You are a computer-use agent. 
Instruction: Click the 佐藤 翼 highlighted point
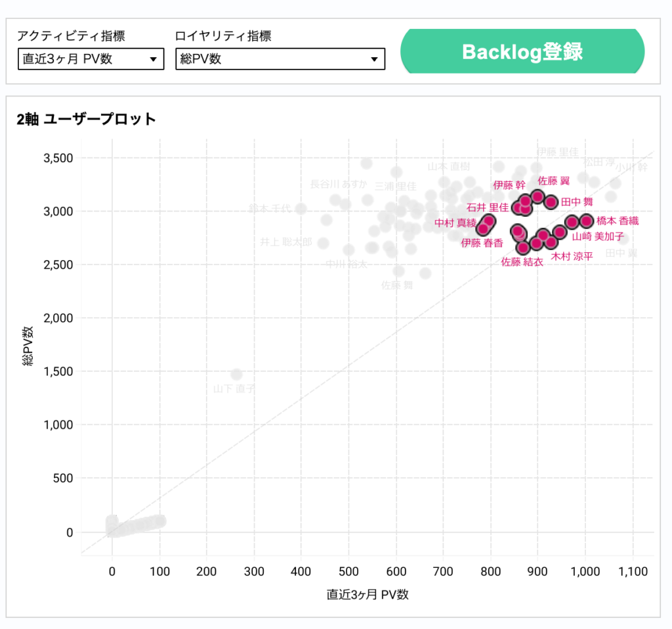click(x=537, y=196)
